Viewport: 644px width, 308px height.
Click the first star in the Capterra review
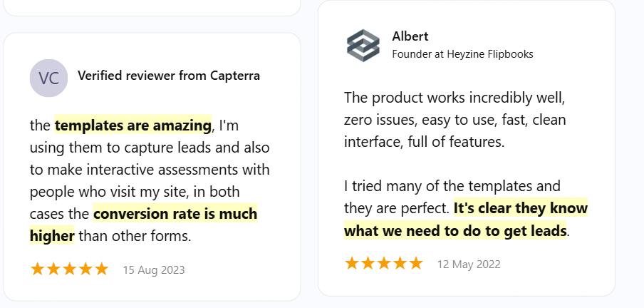tap(38, 269)
